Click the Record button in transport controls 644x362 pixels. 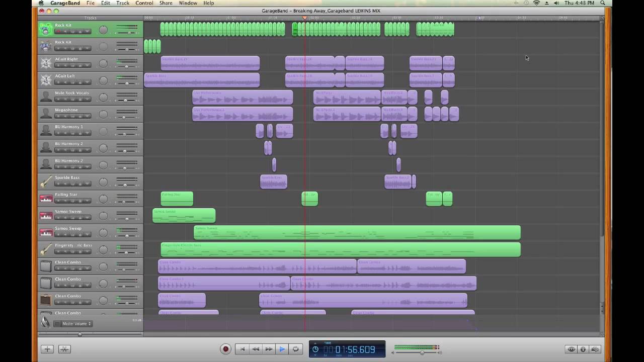tap(225, 349)
